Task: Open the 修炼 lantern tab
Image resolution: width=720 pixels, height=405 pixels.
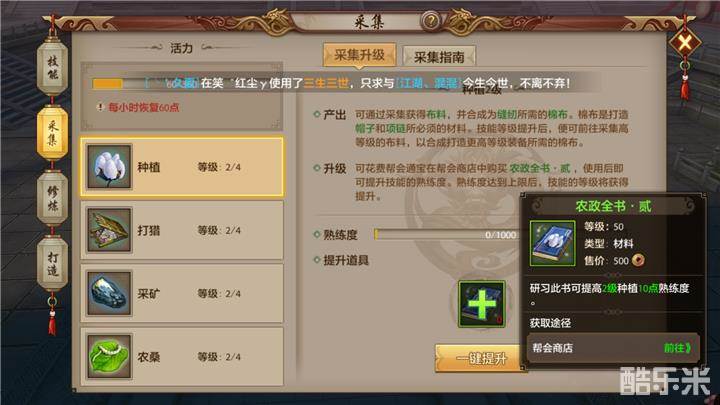Action: click(x=52, y=198)
